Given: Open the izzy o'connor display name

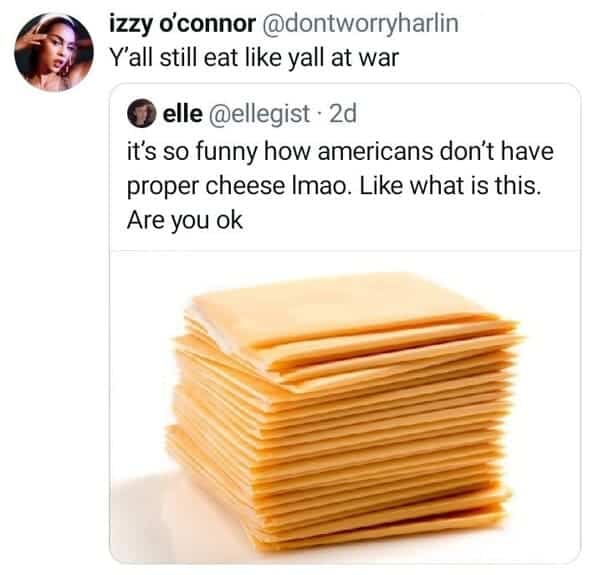Looking at the screenshot, I should 183,23.
